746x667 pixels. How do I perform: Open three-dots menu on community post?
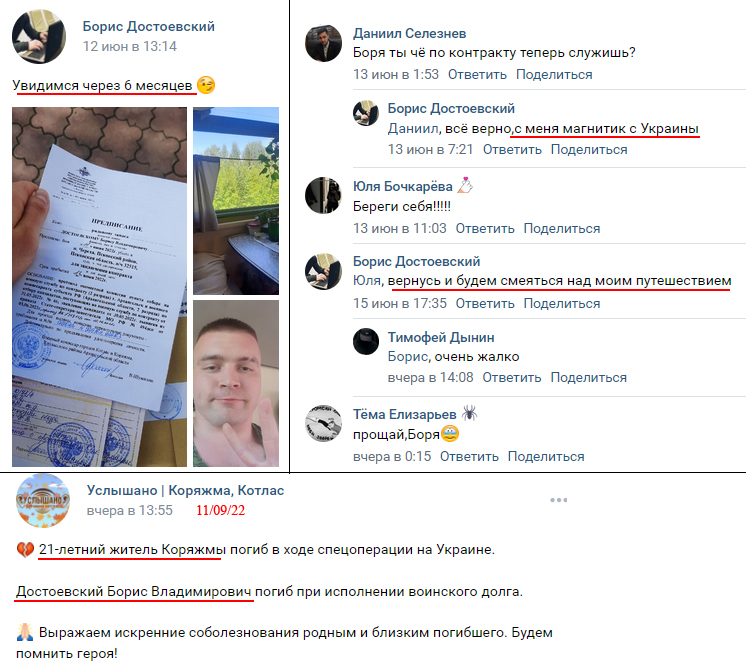(558, 500)
